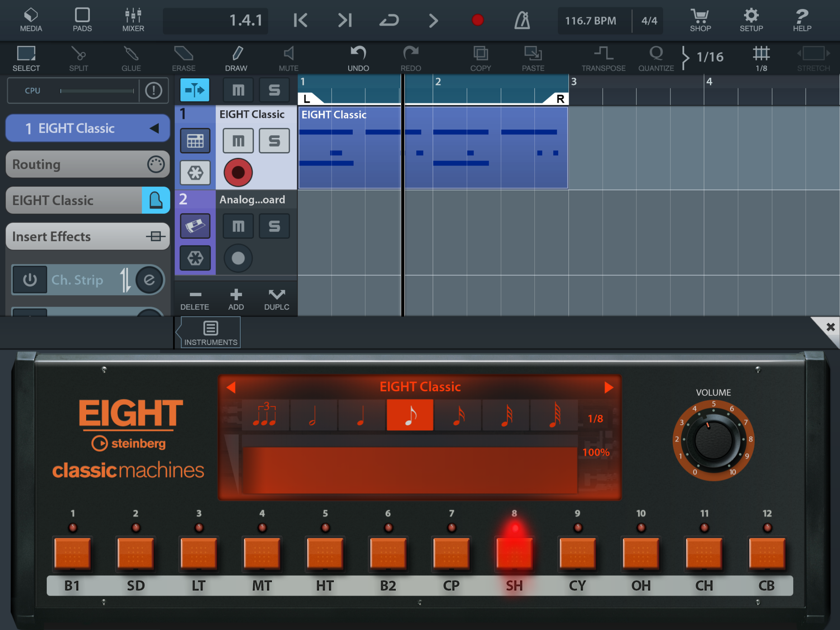Select the highlighted eighth note value

[x=410, y=415]
